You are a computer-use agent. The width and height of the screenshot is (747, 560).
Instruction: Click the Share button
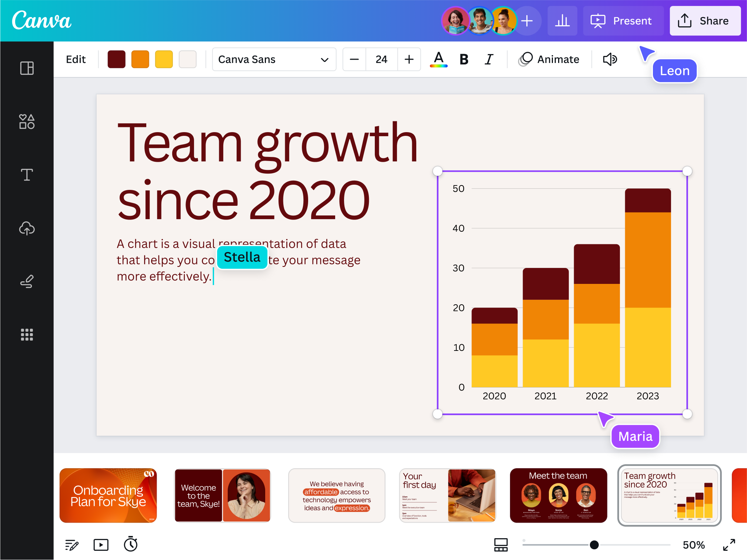tap(705, 21)
